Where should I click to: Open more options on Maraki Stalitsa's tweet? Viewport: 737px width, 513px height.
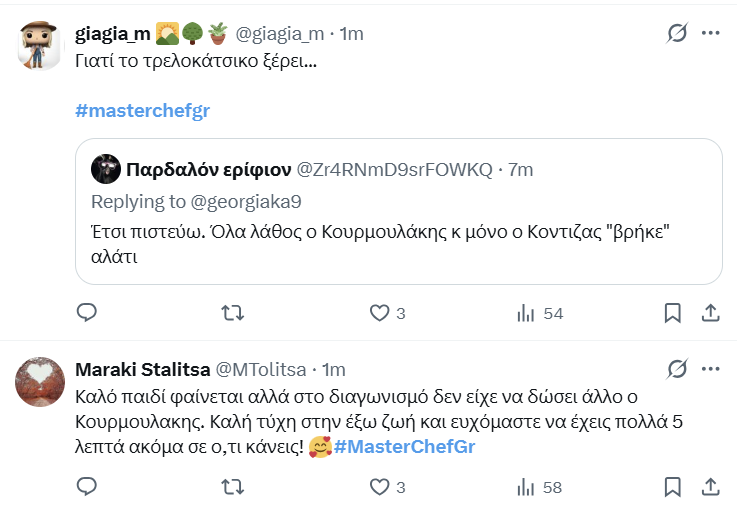(711, 370)
